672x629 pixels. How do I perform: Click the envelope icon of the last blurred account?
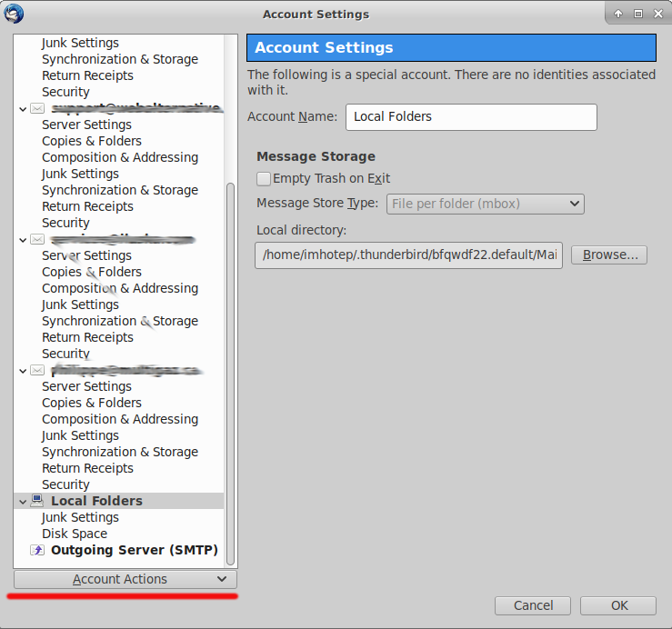point(37,370)
